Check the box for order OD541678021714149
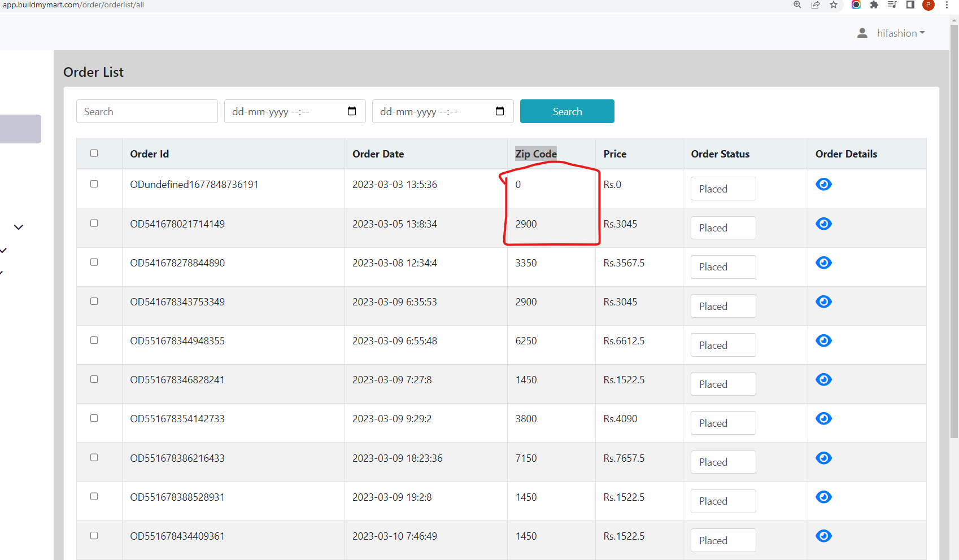Screen dimensions: 959x560 (94, 223)
